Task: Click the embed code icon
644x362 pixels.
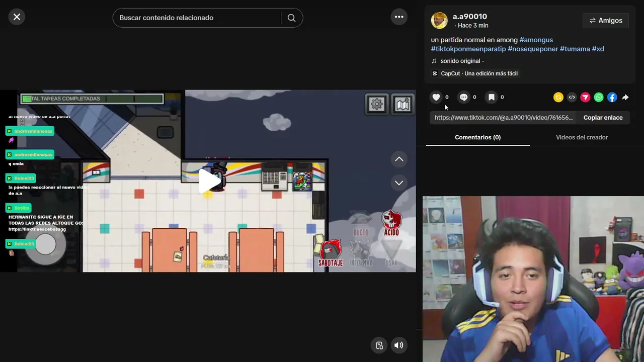Action: pos(572,98)
